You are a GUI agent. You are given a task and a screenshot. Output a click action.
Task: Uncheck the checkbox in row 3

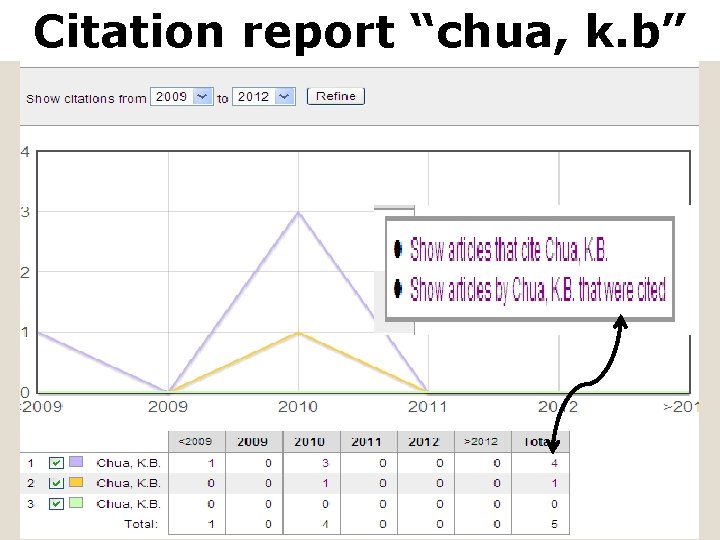point(56,504)
